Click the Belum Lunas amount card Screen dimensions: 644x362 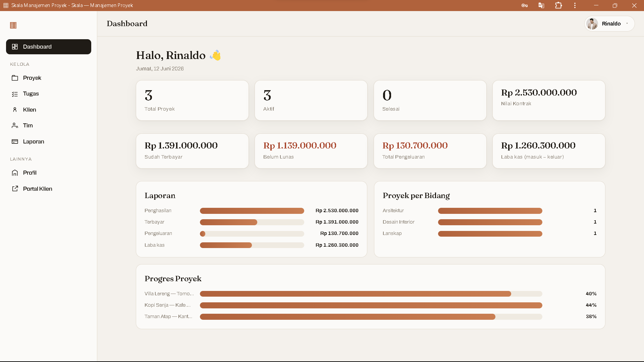(311, 151)
